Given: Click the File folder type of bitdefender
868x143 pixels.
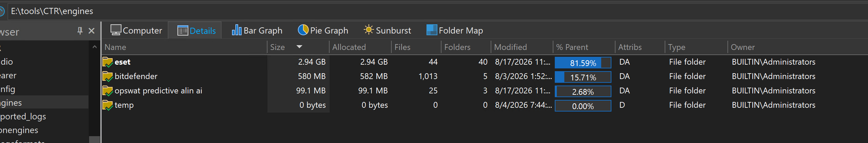Looking at the screenshot, I should [687, 76].
